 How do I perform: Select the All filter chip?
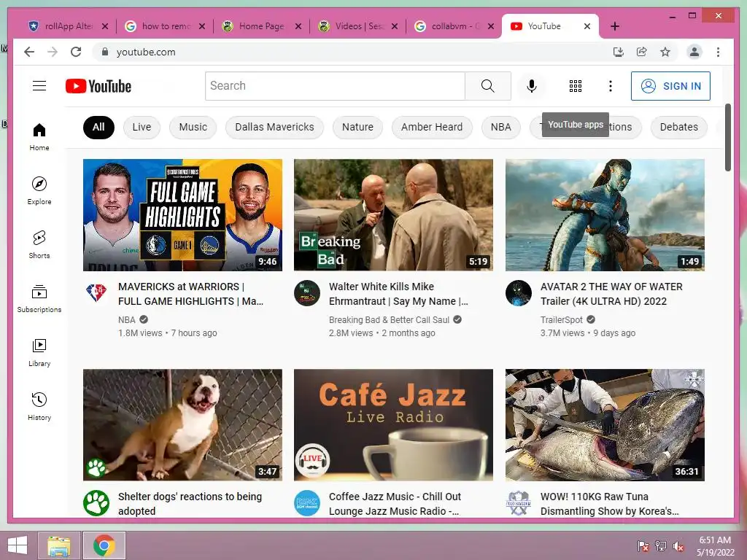tap(98, 127)
